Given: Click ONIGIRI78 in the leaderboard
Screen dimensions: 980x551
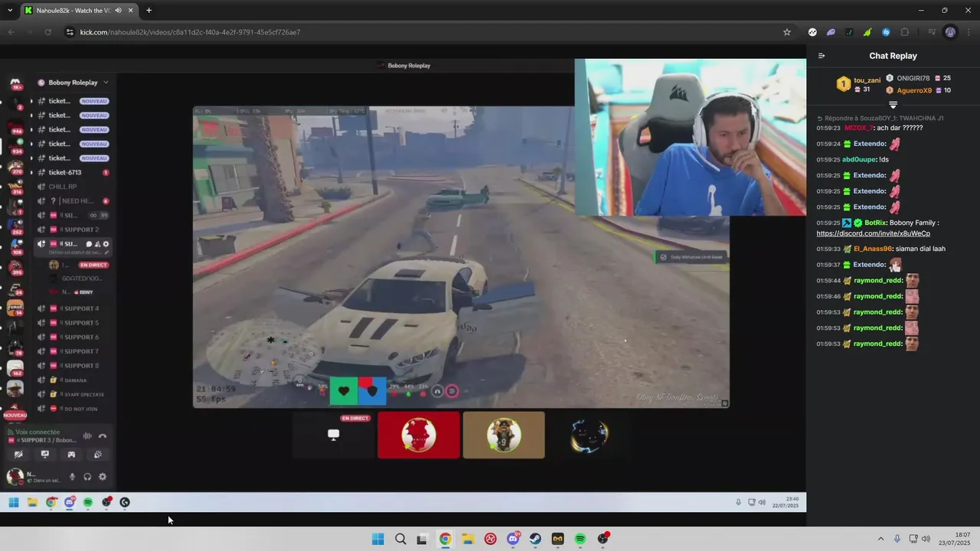Looking at the screenshot, I should click(x=913, y=78).
